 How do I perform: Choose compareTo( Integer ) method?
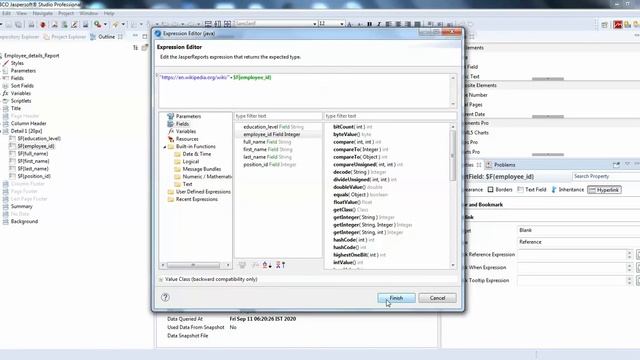360,149
